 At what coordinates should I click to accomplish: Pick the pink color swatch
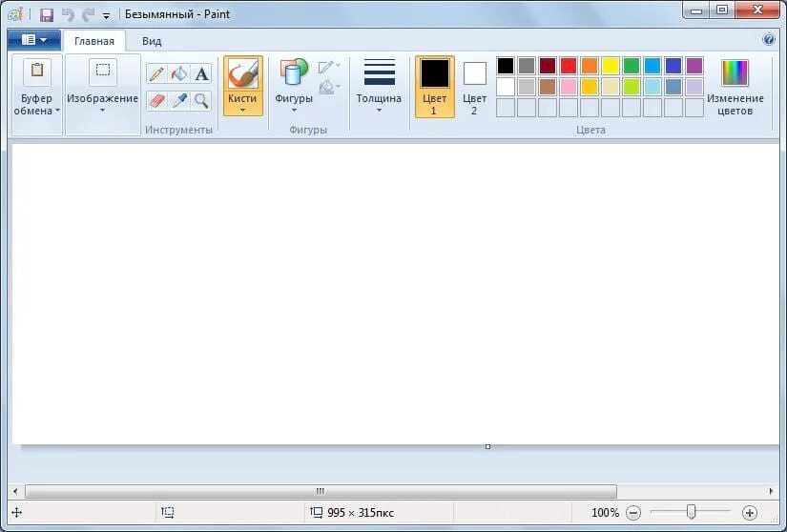(569, 87)
